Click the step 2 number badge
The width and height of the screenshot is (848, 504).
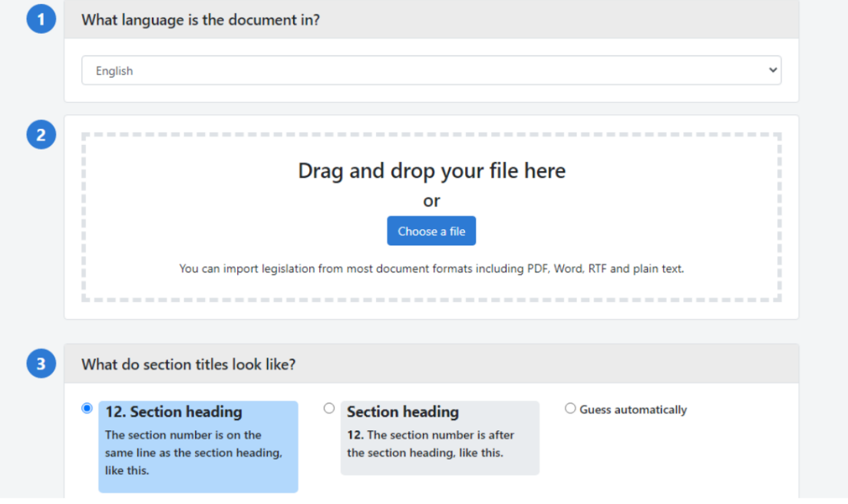(x=41, y=136)
